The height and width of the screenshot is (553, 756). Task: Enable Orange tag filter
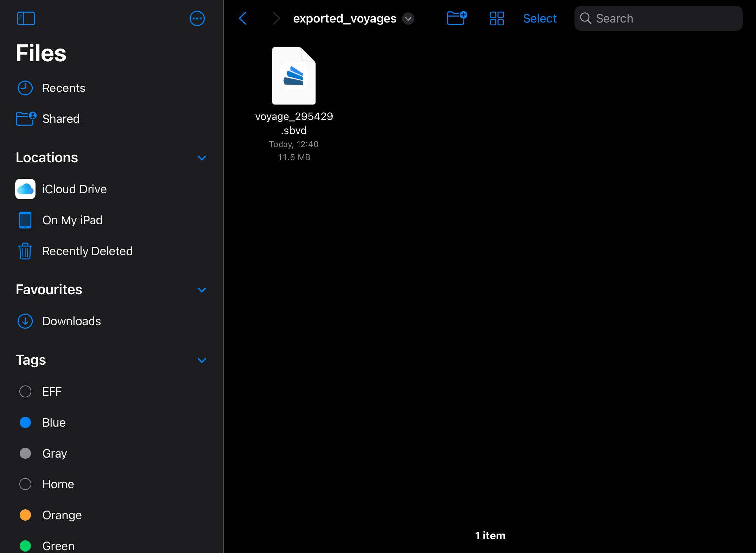click(62, 514)
